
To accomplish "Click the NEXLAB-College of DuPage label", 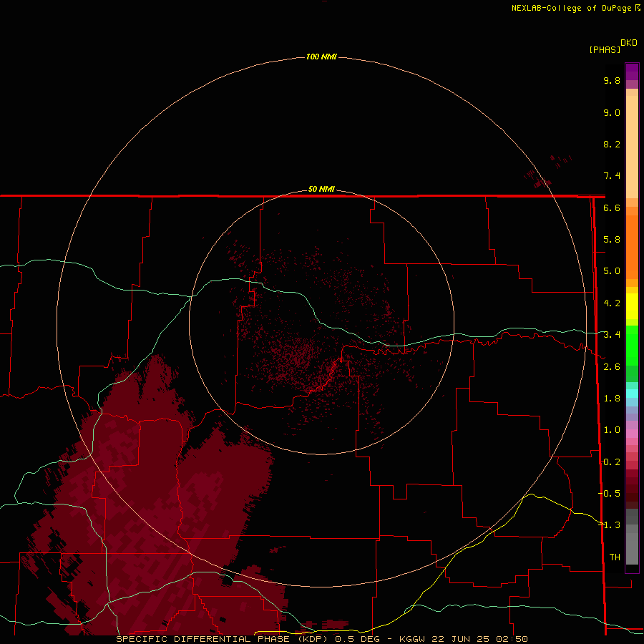I will point(572,8).
